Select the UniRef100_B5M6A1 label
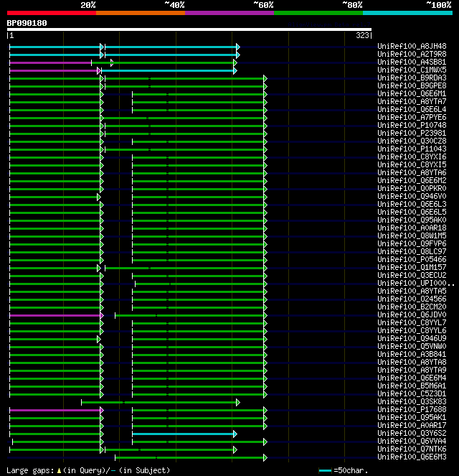Viewport: 459px width, 476px height. point(412,386)
